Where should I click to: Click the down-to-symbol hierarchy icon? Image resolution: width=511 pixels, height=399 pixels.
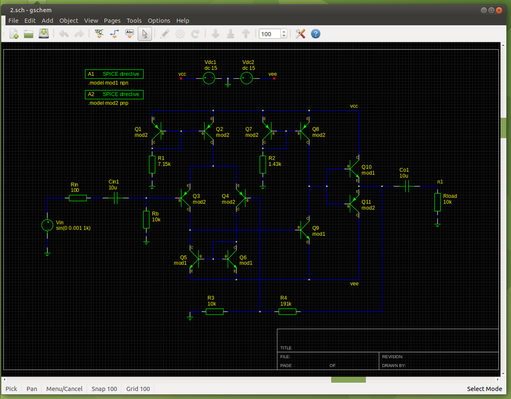(230, 34)
